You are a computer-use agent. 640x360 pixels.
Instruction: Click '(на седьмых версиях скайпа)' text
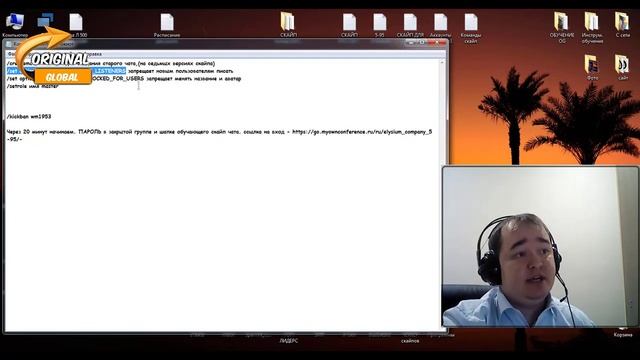(x=176, y=63)
